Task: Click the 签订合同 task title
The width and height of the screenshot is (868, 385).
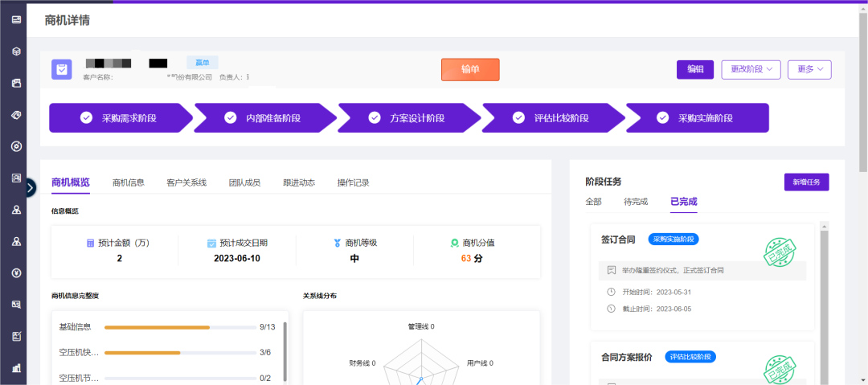Action: point(618,240)
